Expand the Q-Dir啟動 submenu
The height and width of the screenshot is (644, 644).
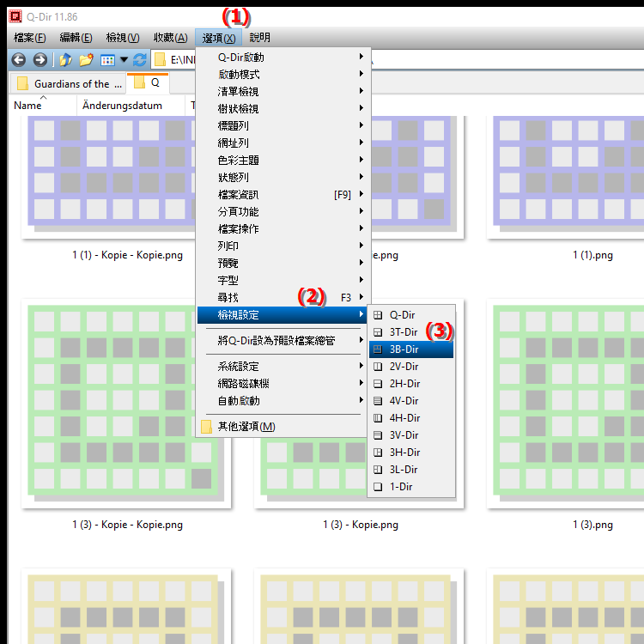[x=283, y=57]
